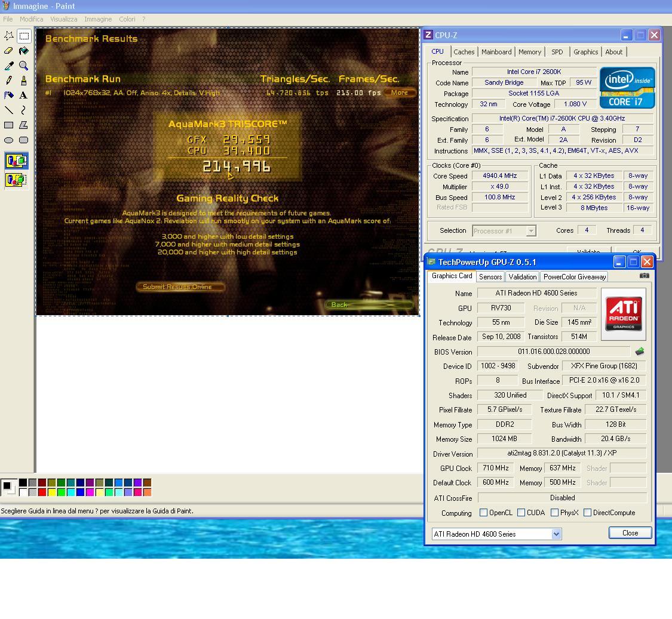Open the Visualizza menu

pyautogui.click(x=63, y=19)
